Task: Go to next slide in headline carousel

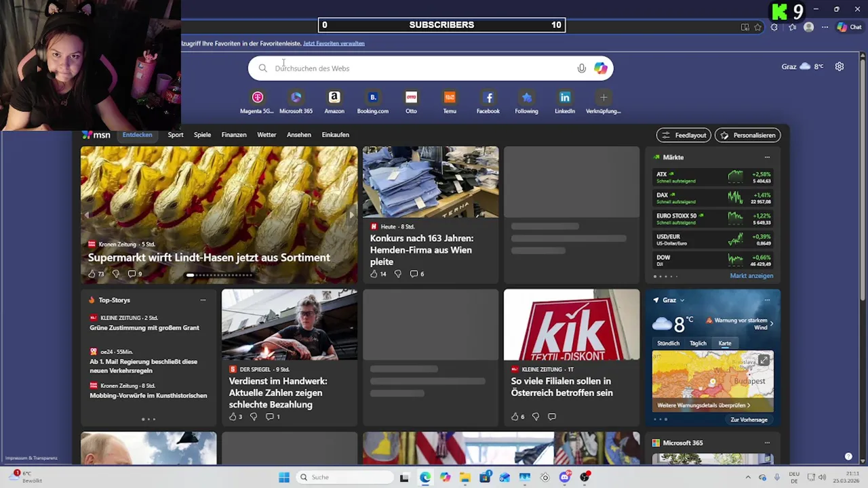Action: tap(351, 216)
